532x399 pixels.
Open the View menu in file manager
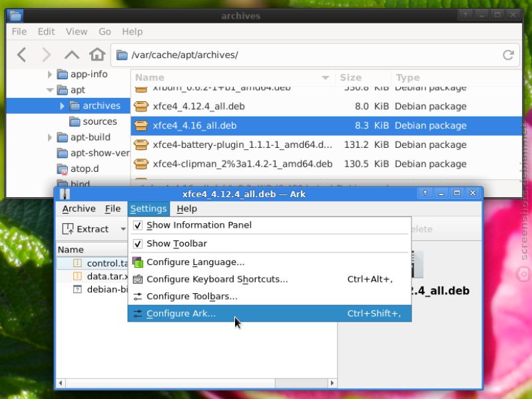pos(77,31)
